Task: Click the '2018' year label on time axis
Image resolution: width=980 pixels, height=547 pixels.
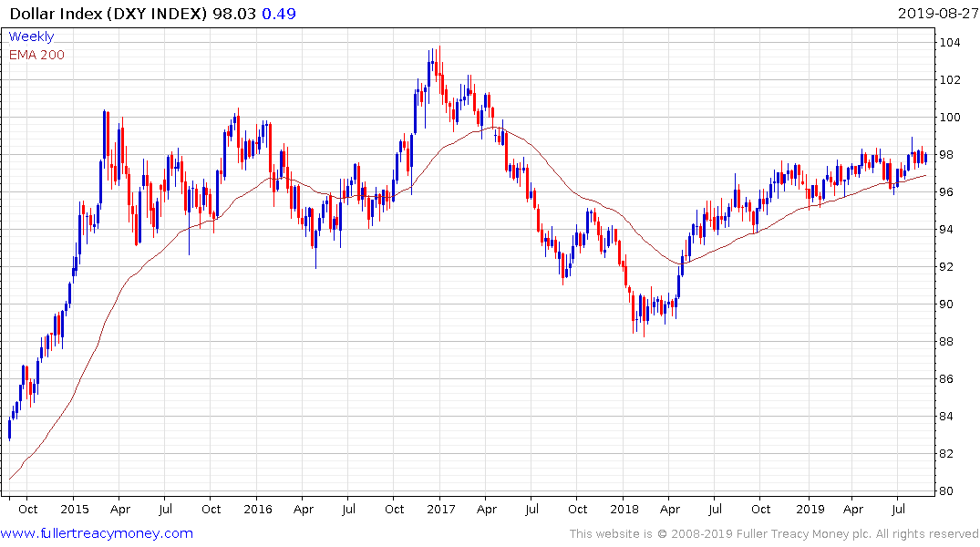Action: click(624, 510)
